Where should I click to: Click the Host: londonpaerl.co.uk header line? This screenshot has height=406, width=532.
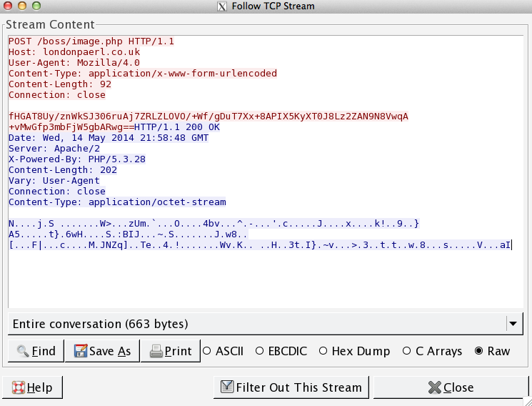74,52
